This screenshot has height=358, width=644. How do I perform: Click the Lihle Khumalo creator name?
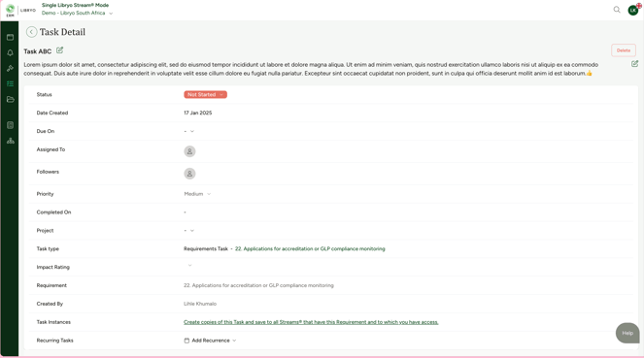200,304
